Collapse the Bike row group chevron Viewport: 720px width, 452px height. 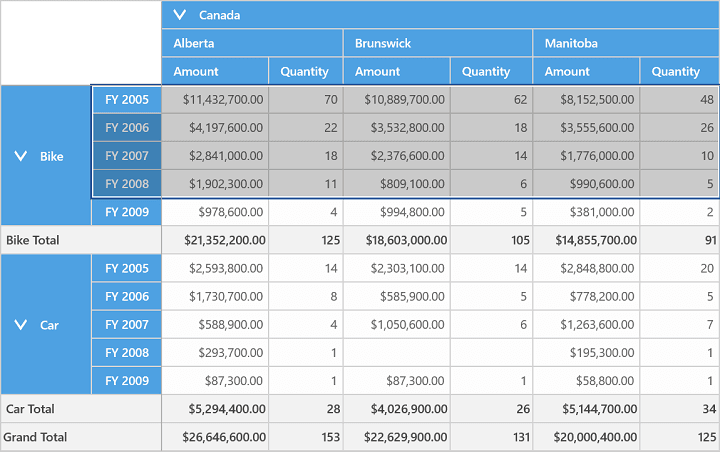21,156
